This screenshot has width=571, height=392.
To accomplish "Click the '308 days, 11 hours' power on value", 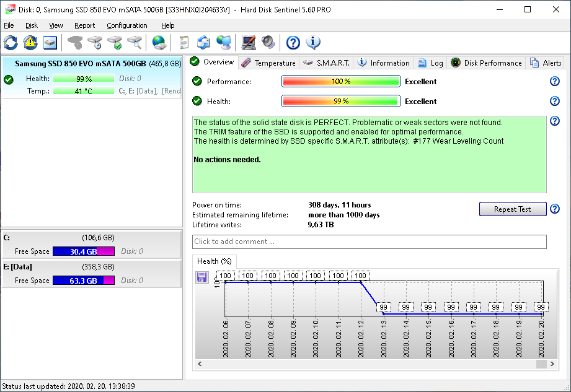I will click(x=339, y=205).
